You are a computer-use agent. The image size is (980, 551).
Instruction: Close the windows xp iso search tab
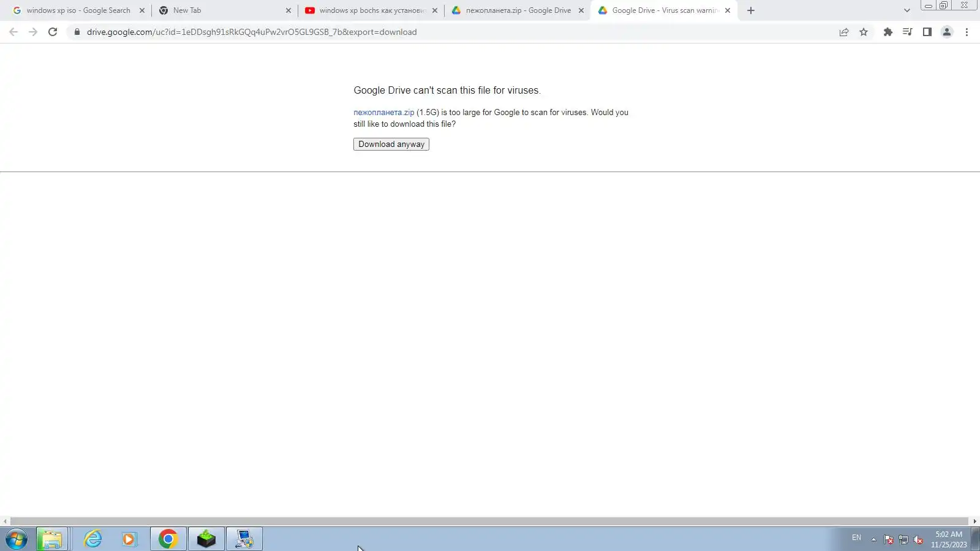pos(142,10)
